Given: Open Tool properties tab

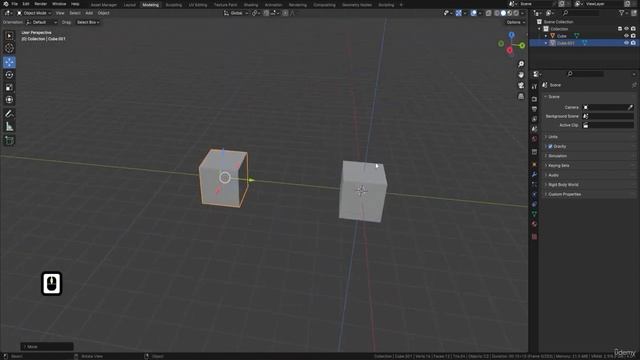Looking at the screenshot, I should (x=534, y=87).
